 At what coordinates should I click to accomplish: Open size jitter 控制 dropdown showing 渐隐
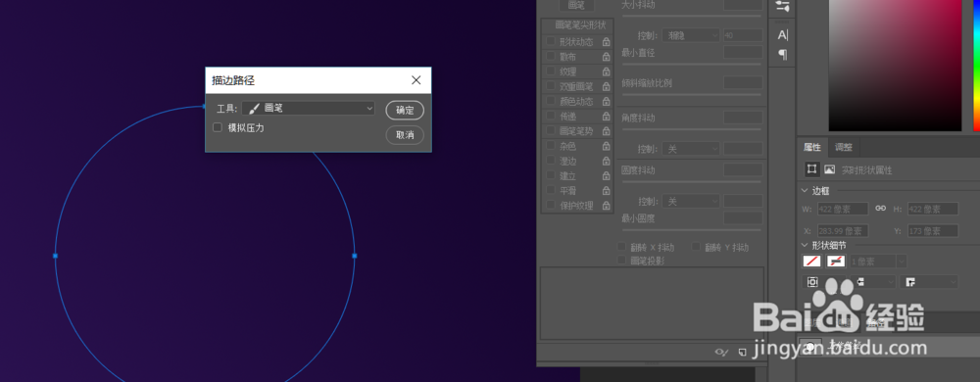(x=691, y=35)
